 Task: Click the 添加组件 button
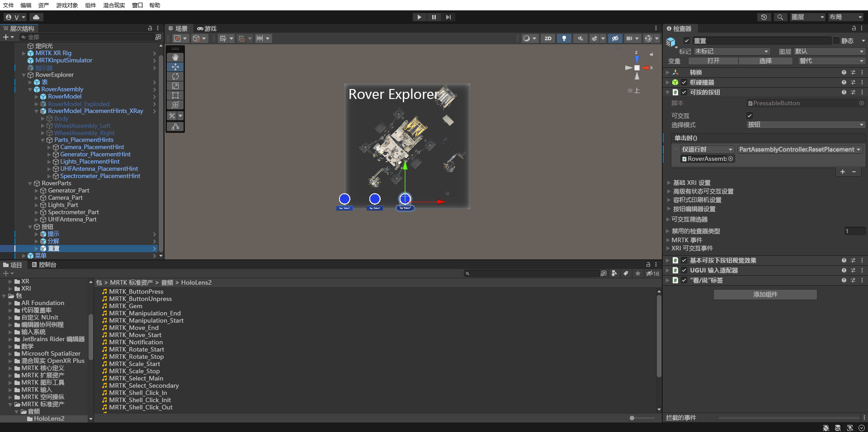coord(765,294)
